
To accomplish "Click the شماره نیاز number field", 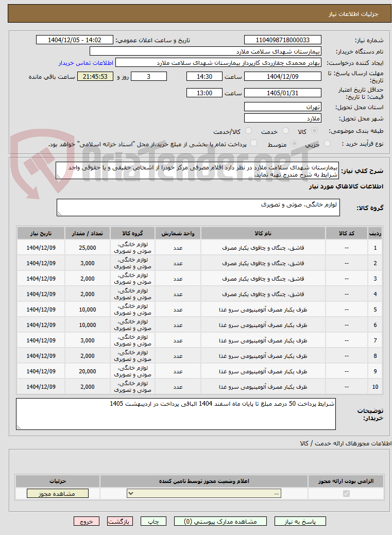I will coord(283,40).
